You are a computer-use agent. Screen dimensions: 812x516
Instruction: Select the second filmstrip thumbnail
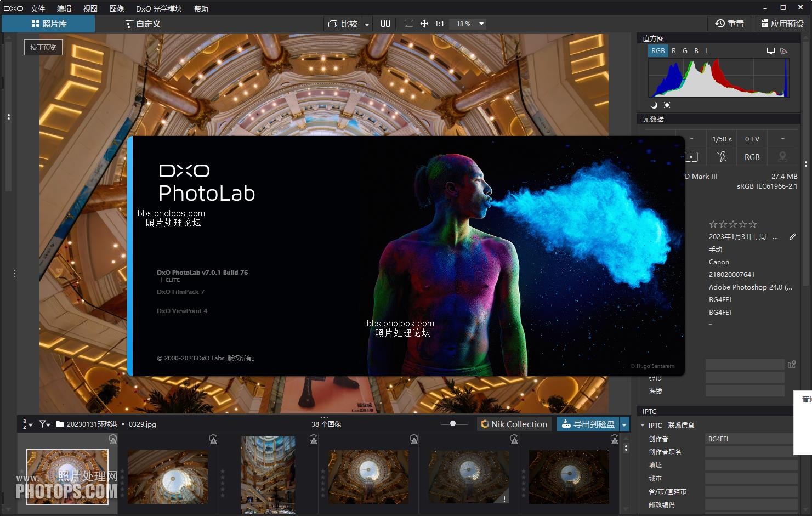pyautogui.click(x=168, y=477)
